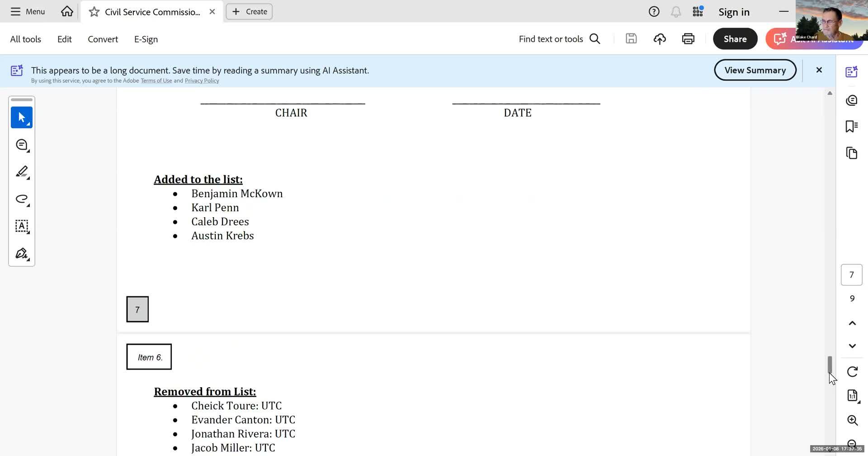Open the AI Assistant panel icon in sidebar
868x456 pixels.
pyautogui.click(x=852, y=71)
